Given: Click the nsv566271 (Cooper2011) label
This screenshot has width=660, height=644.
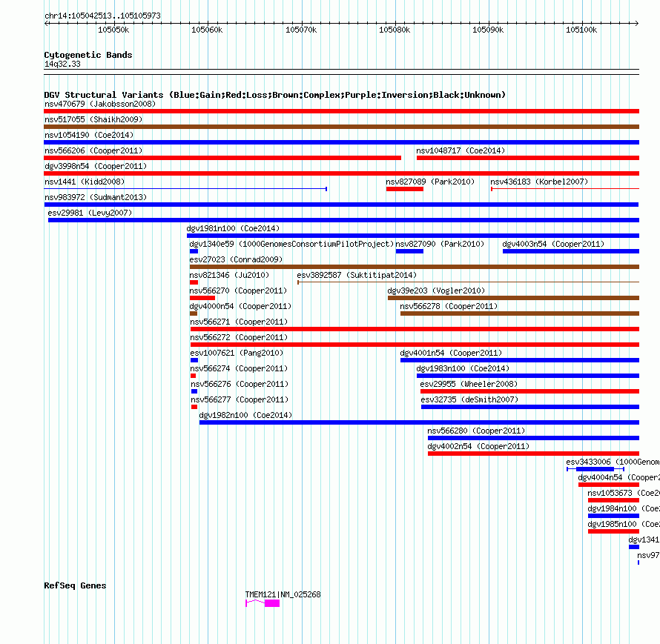Looking at the screenshot, I should pyautogui.click(x=239, y=322).
